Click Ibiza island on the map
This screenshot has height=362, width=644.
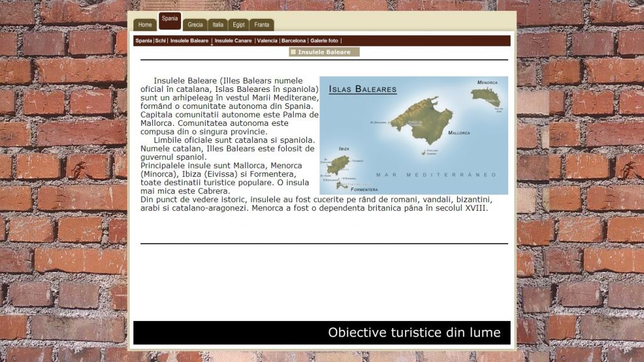coord(338,164)
